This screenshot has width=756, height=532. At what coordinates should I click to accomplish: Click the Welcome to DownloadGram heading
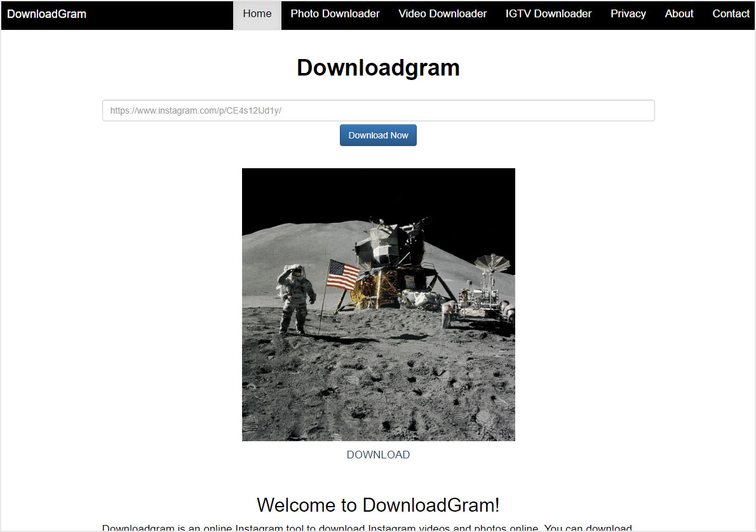tap(378, 505)
